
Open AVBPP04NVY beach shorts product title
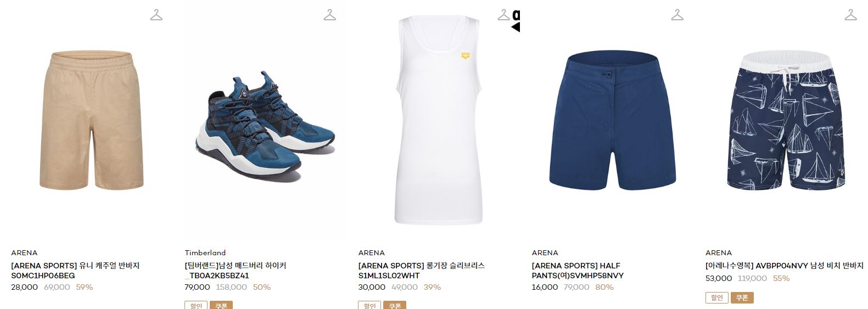click(784, 266)
